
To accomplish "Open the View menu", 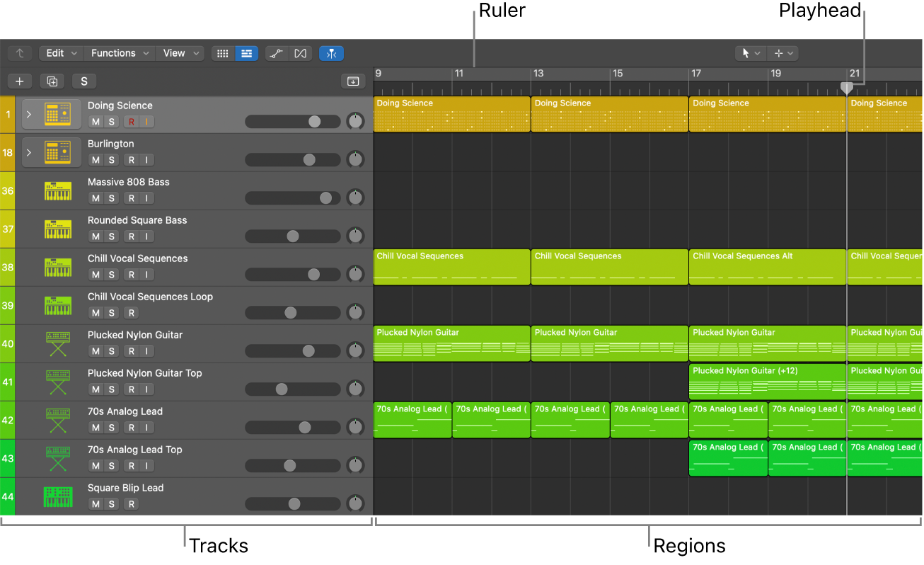I will point(179,53).
